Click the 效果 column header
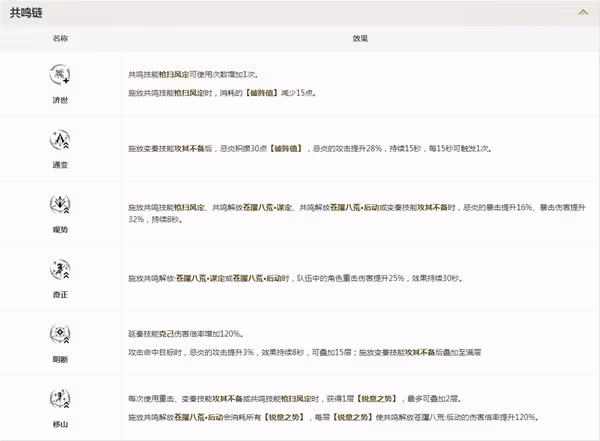600x441 pixels. tap(360, 38)
